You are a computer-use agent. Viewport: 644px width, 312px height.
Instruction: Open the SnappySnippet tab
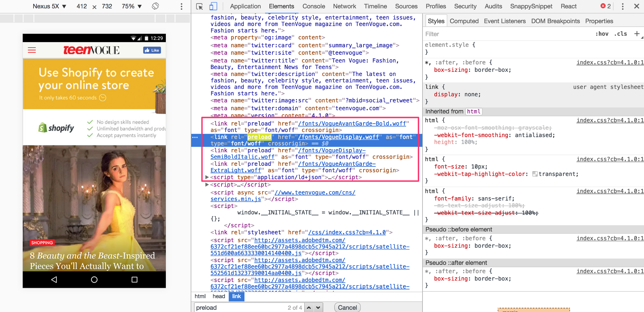click(531, 6)
